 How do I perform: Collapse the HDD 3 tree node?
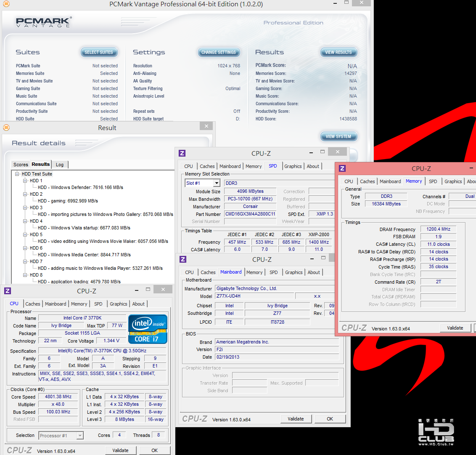pos(25,208)
